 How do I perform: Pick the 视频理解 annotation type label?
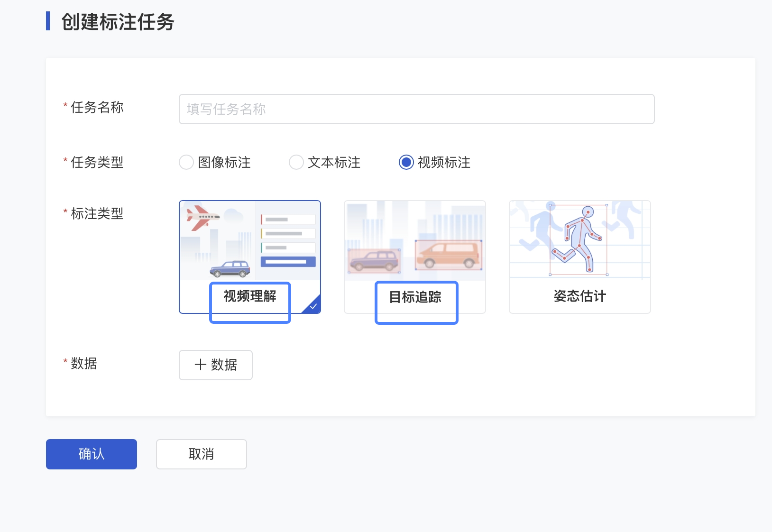[250, 296]
